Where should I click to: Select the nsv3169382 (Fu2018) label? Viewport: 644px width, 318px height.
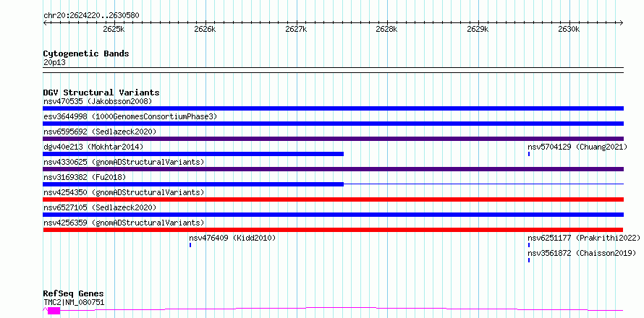tap(85, 177)
